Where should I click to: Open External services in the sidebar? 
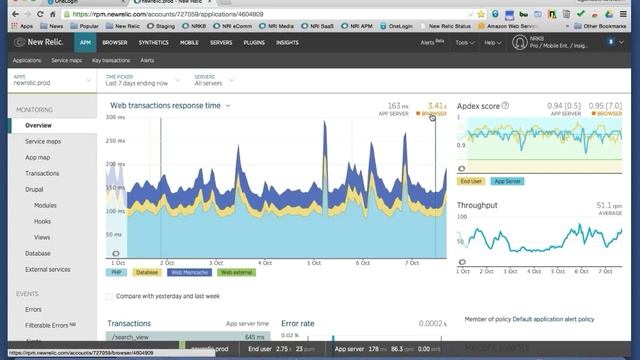tap(48, 269)
